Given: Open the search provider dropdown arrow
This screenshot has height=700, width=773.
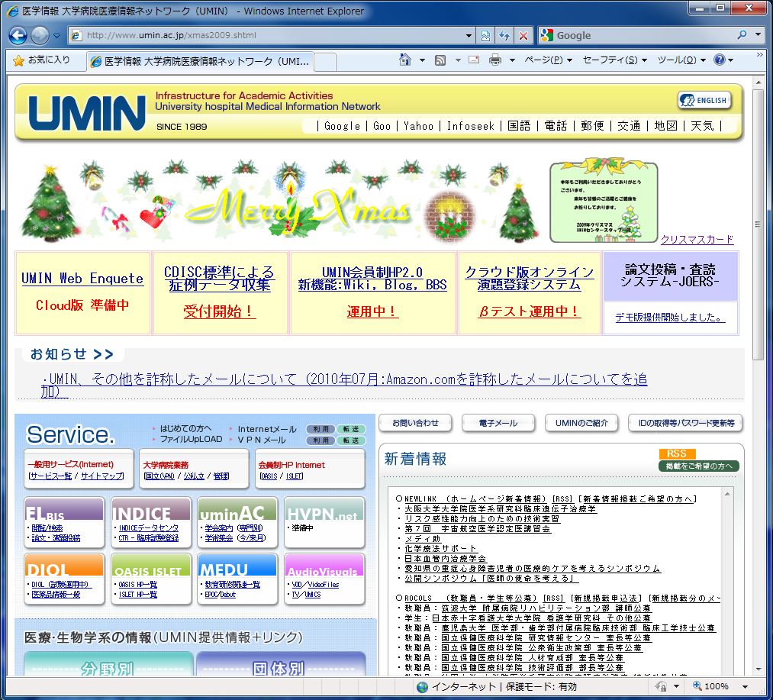Looking at the screenshot, I should tap(758, 35).
